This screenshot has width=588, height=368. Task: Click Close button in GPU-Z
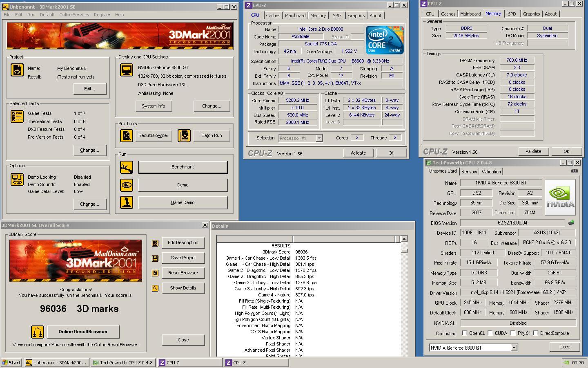click(565, 347)
